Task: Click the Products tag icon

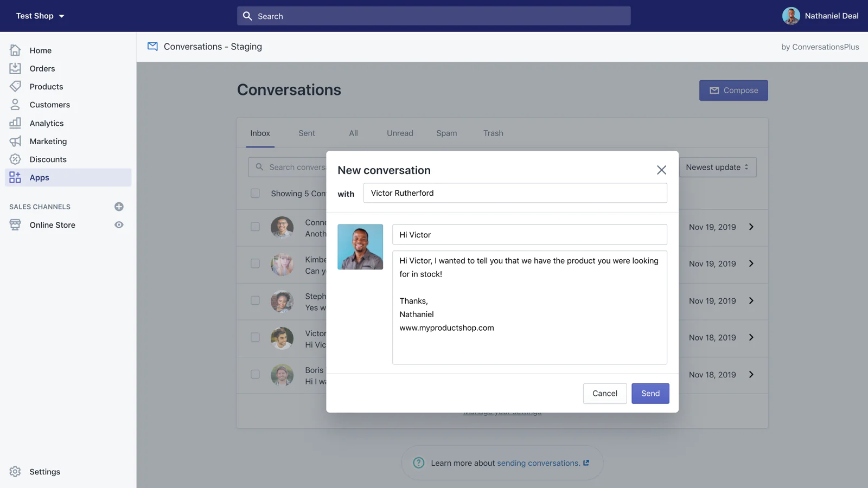Action: [x=15, y=86]
